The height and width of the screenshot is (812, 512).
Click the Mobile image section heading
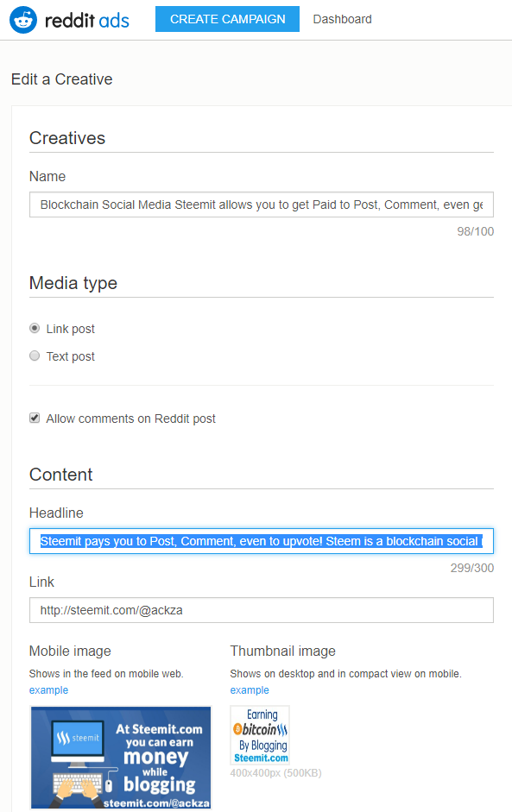pos(70,651)
